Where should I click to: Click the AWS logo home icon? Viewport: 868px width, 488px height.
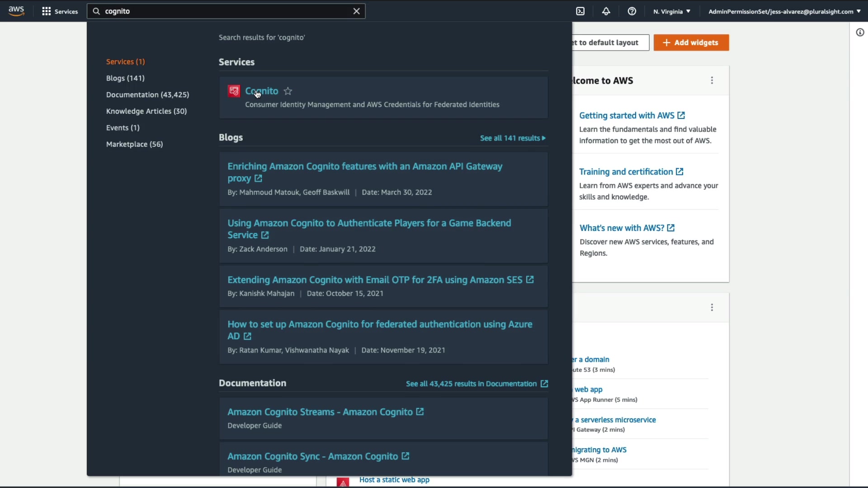pos(16,11)
